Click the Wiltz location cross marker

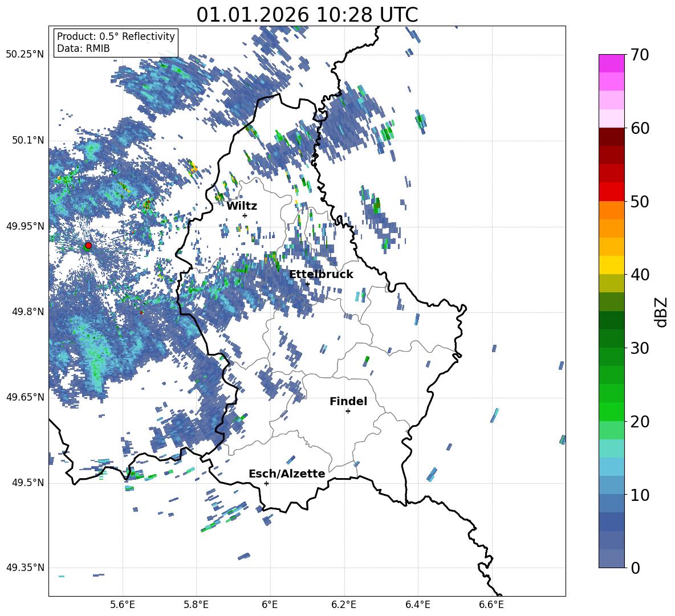[245, 215]
